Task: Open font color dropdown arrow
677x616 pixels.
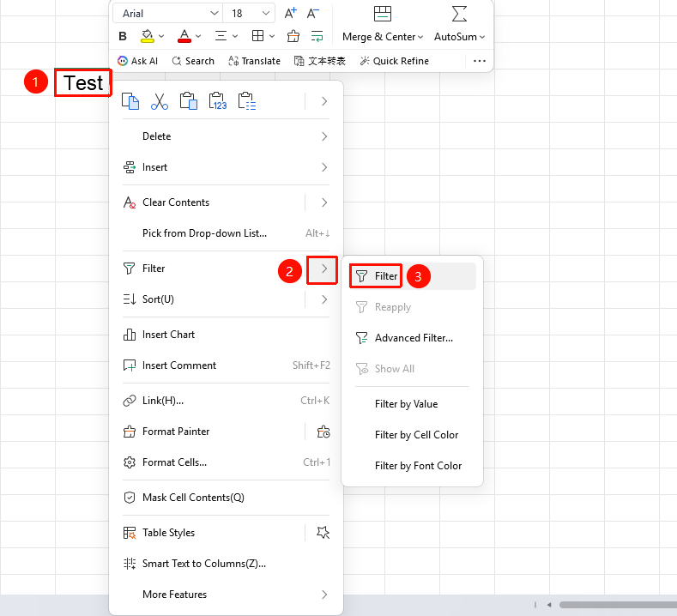Action: point(198,36)
